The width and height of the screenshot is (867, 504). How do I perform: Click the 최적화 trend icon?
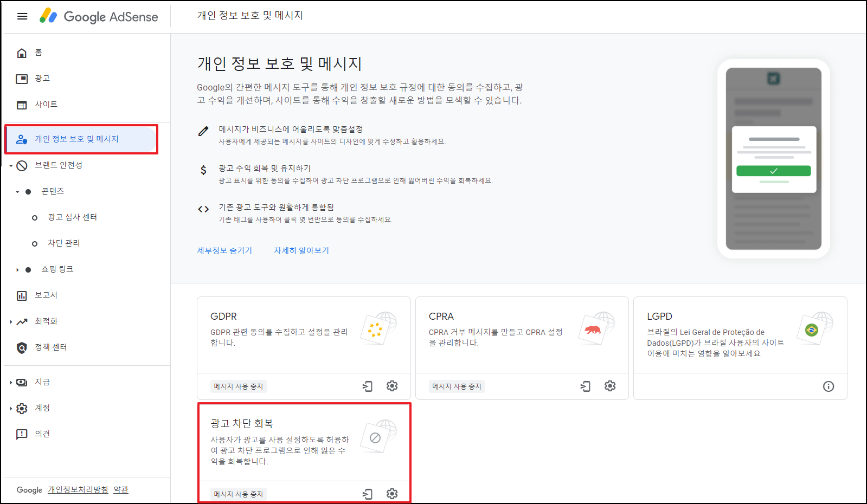tap(22, 322)
